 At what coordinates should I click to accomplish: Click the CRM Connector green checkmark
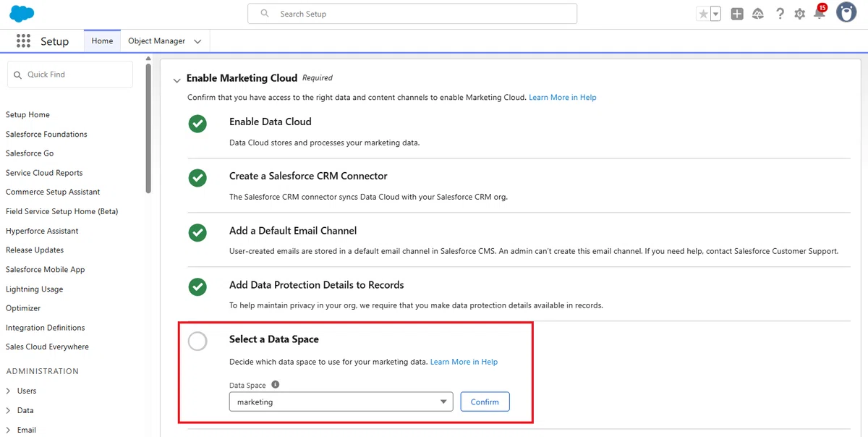[197, 178]
